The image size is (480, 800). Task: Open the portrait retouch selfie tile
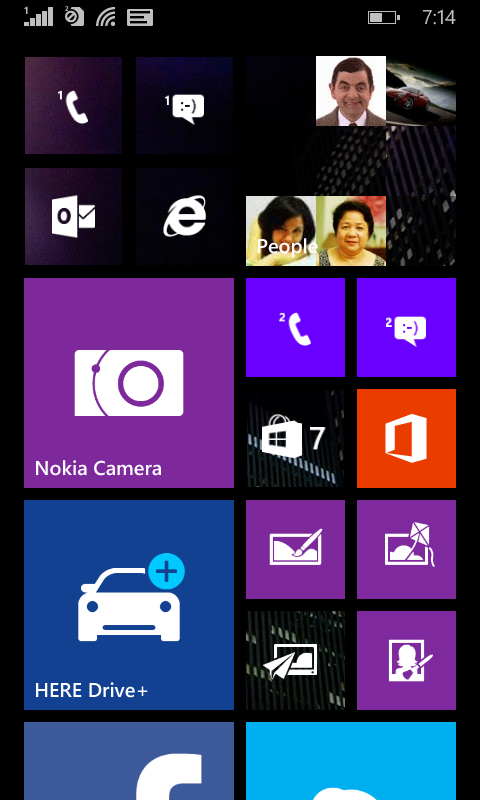pos(407,660)
